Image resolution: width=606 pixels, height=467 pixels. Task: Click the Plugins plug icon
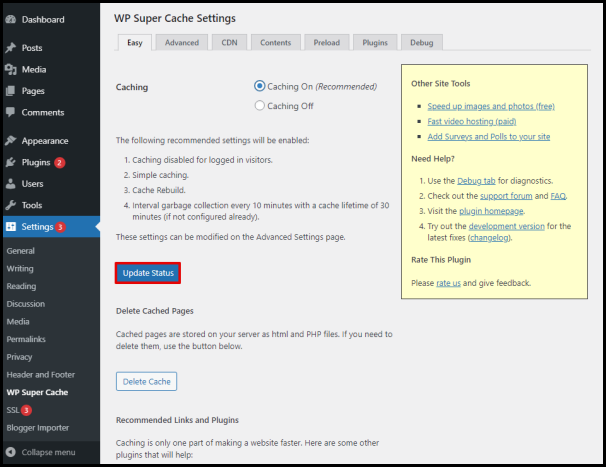click(11, 162)
